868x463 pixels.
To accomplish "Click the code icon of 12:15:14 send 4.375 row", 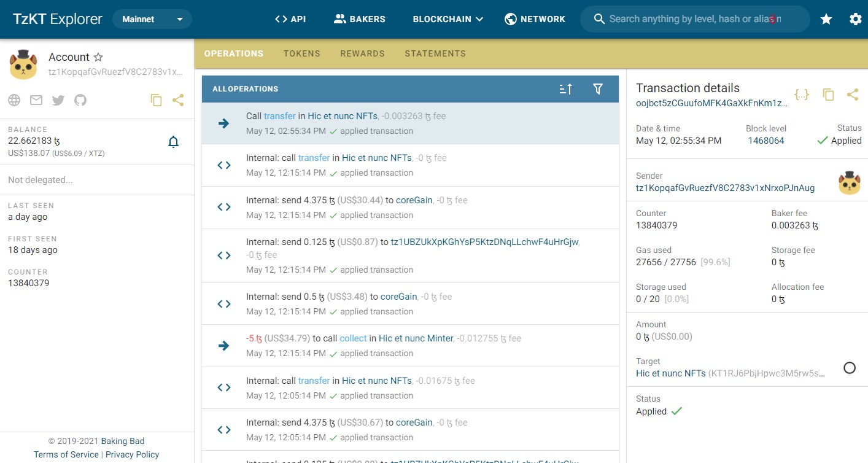I will [224, 207].
